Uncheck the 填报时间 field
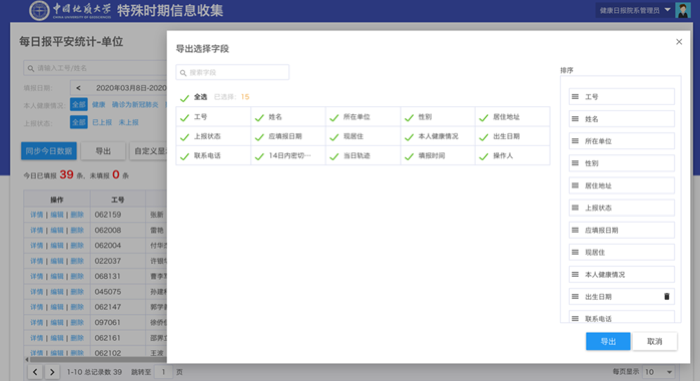This screenshot has height=381, width=700. pos(409,156)
